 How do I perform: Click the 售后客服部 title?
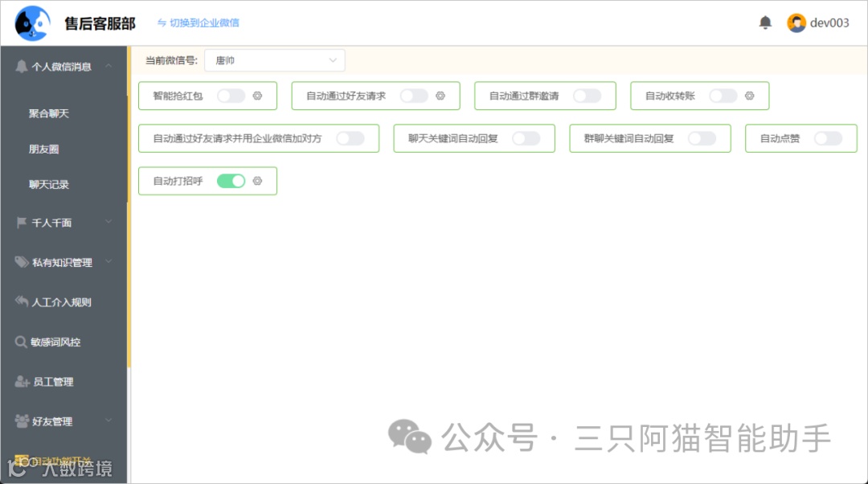(x=100, y=23)
